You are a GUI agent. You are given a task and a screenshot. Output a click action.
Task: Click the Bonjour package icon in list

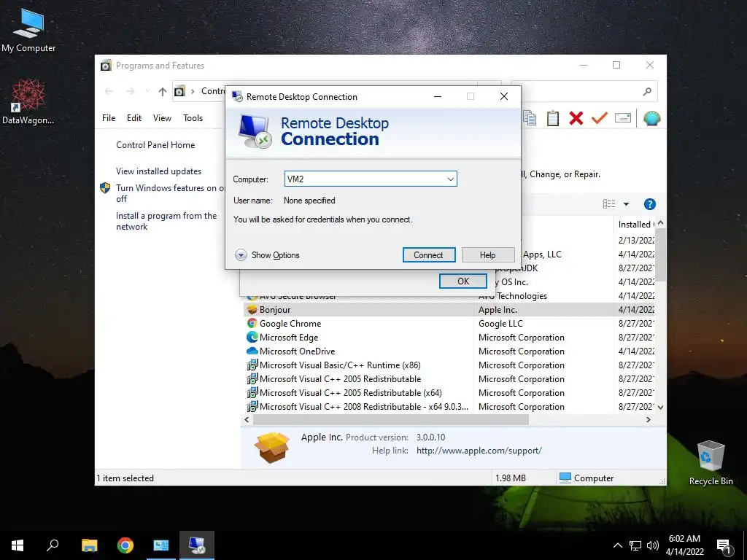click(252, 309)
